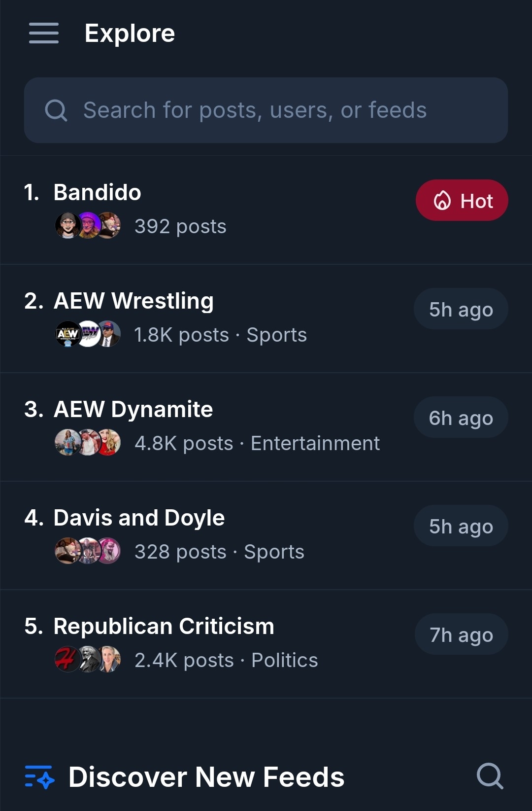View the Republican Criticism trending topic
Screen dimensions: 532x811
coord(164,626)
